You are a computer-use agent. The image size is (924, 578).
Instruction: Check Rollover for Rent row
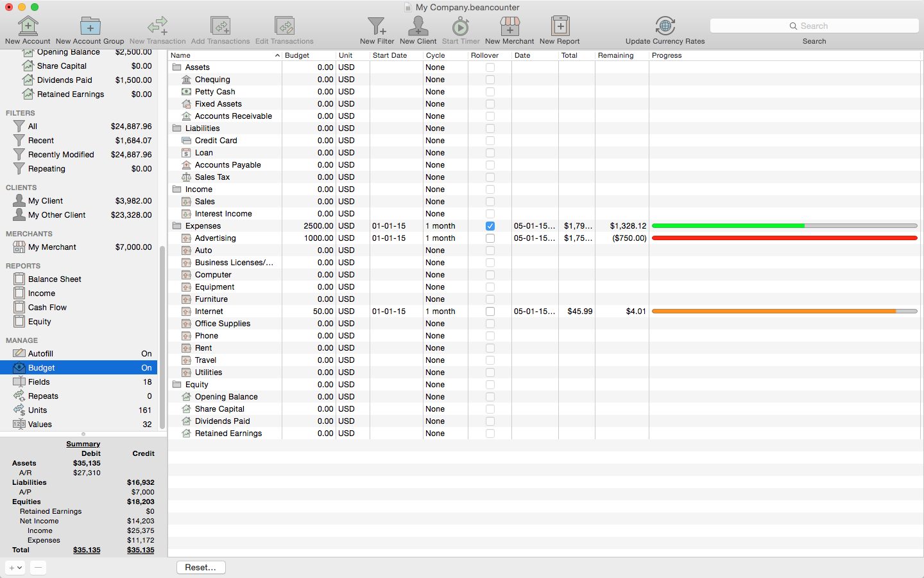[x=490, y=348]
